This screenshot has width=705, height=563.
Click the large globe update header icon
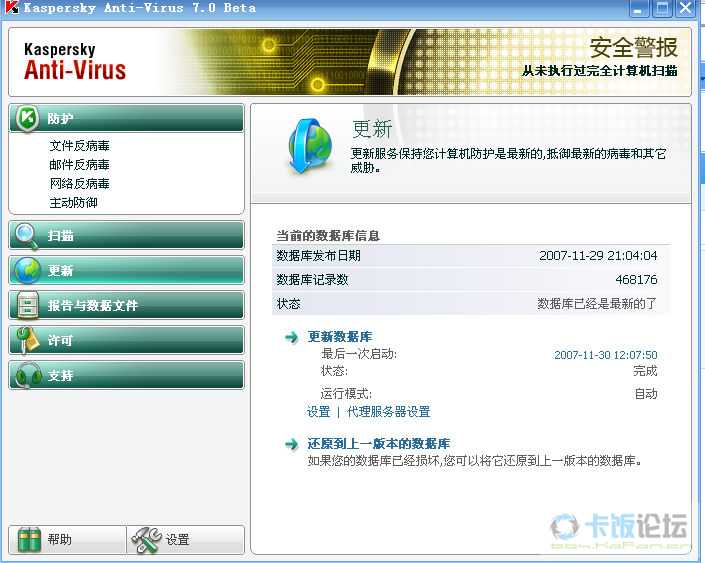(x=309, y=146)
